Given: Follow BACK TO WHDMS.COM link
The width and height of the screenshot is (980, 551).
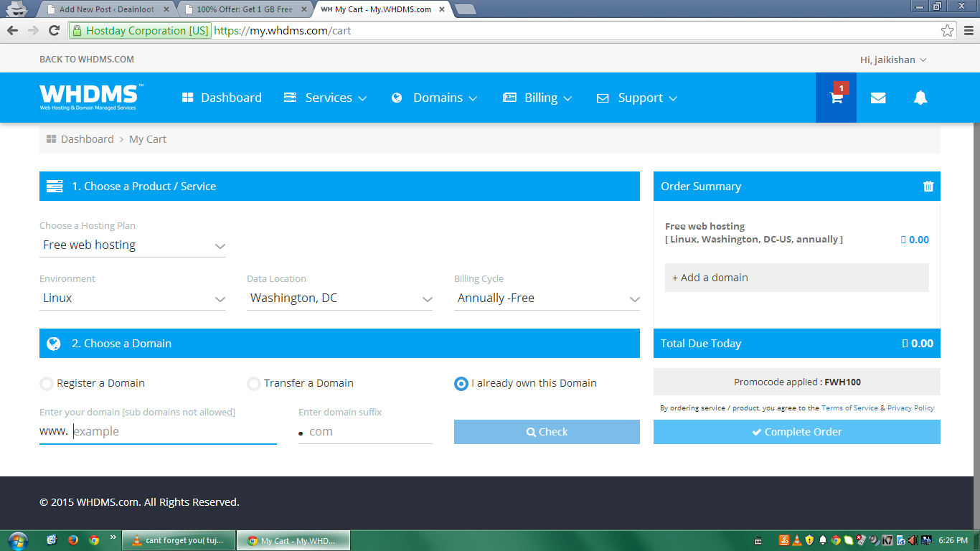Looking at the screenshot, I should (x=87, y=60).
